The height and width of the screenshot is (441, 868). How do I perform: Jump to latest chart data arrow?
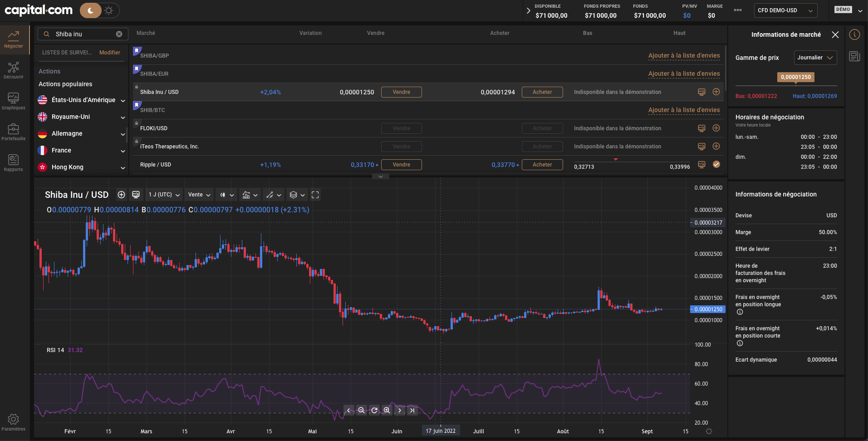pyautogui.click(x=412, y=410)
